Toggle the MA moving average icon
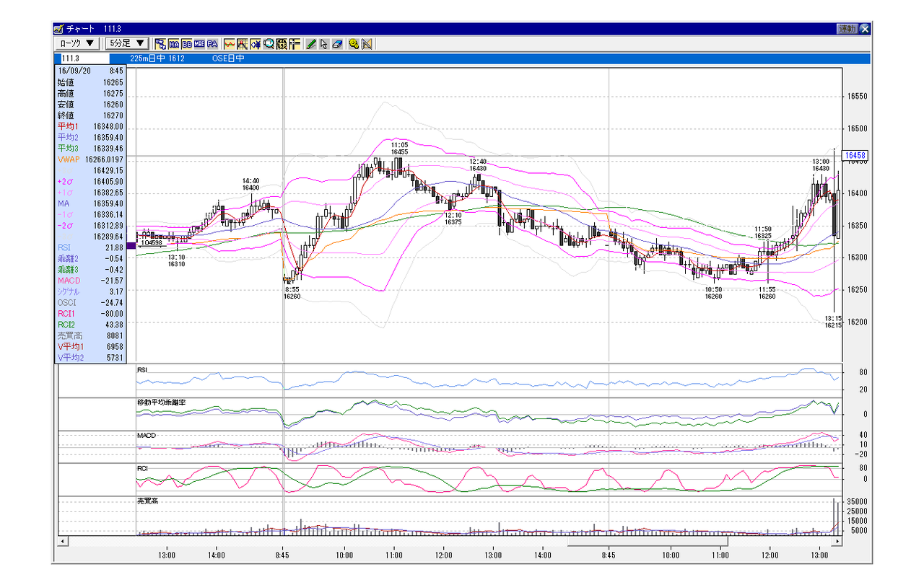Viewport: 924px width, 585px height. point(174,44)
